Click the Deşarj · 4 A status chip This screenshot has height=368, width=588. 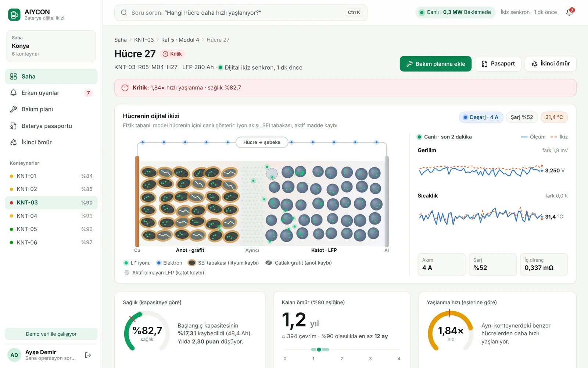pyautogui.click(x=481, y=117)
